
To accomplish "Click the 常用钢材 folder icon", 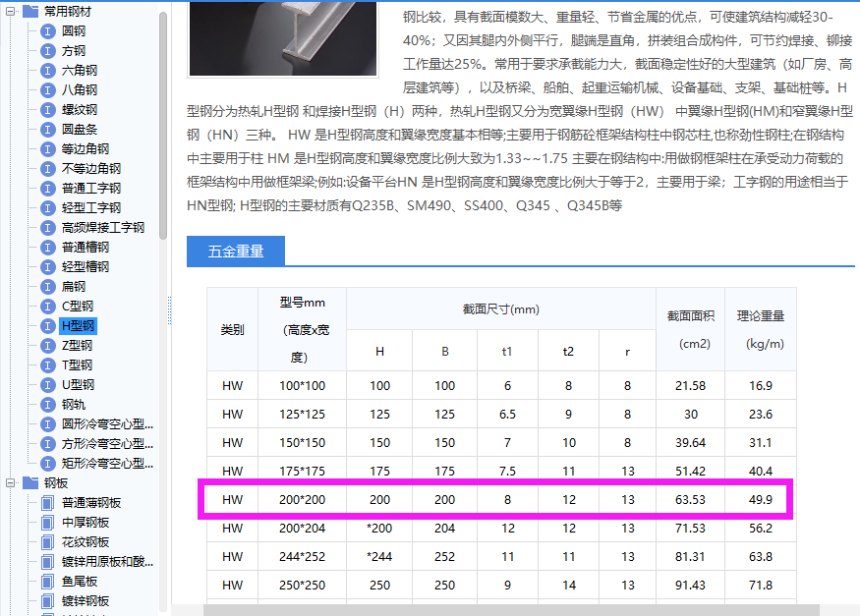I will [x=30, y=11].
